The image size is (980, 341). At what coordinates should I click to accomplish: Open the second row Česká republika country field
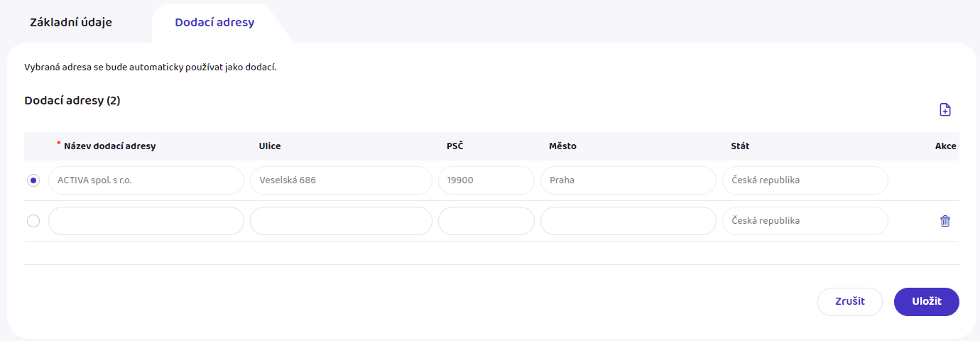tap(805, 221)
